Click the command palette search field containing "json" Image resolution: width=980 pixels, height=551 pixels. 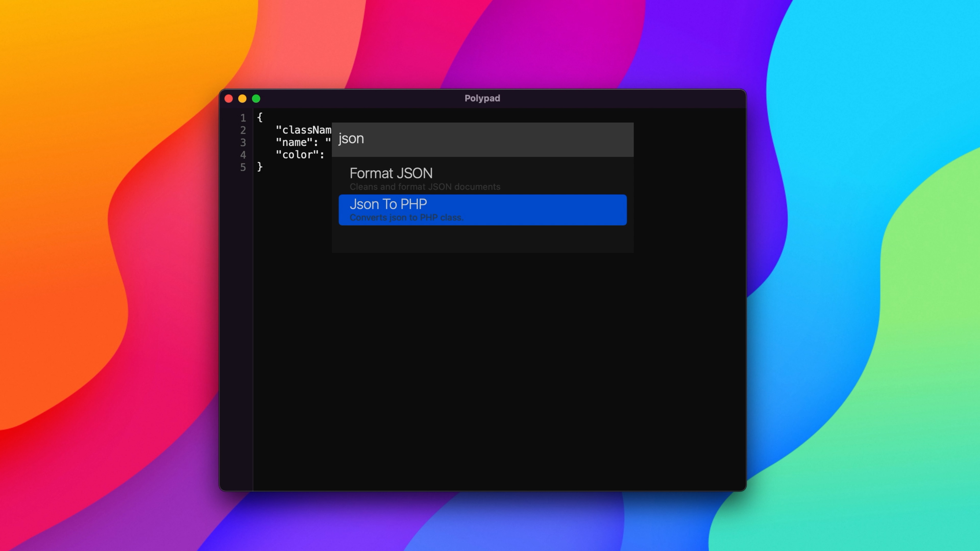pos(482,139)
